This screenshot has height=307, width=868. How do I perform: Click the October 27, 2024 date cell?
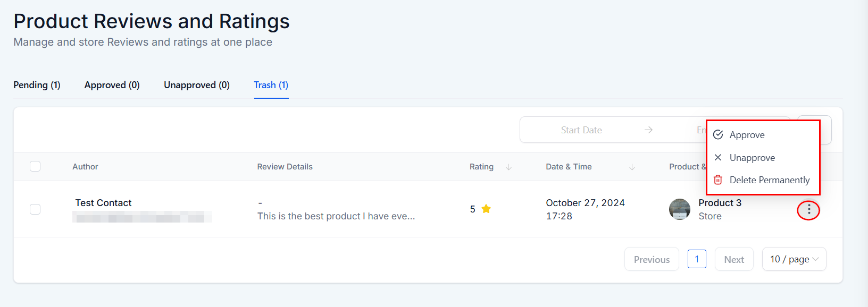point(585,203)
